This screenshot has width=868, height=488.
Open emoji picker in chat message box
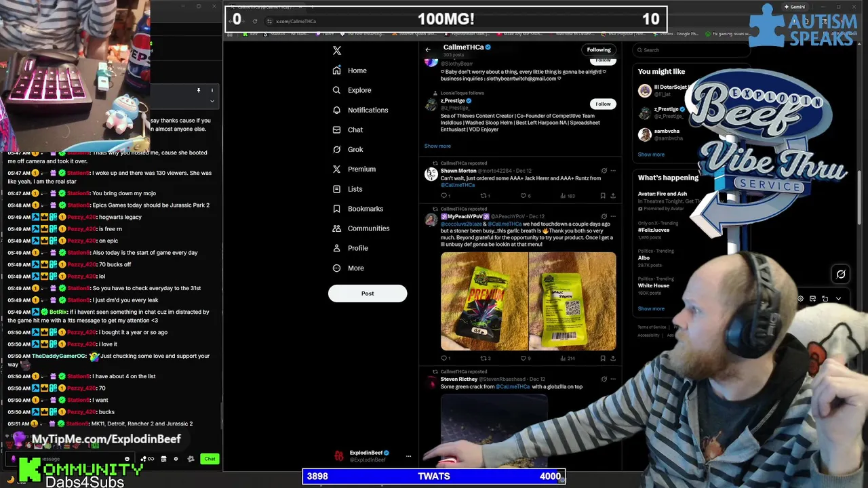coord(127,459)
